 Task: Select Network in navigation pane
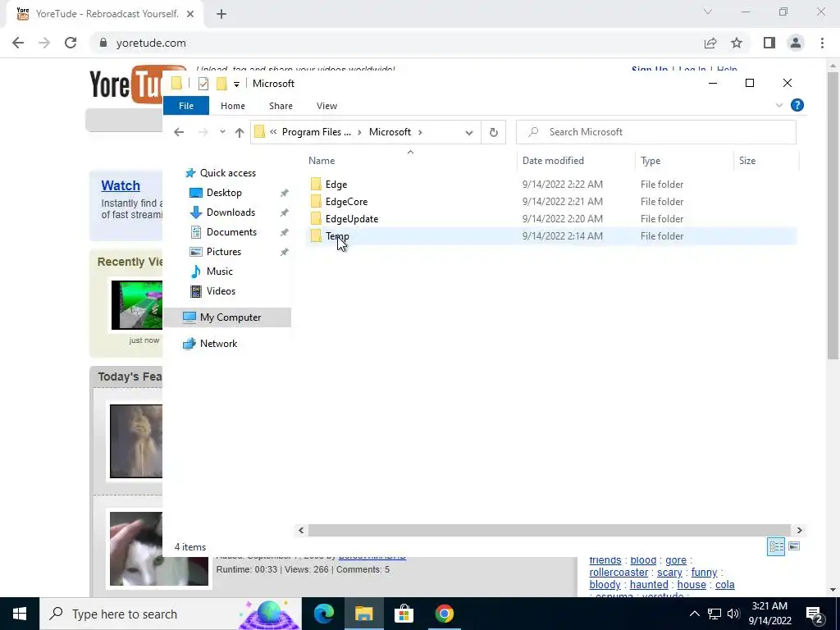(x=218, y=344)
